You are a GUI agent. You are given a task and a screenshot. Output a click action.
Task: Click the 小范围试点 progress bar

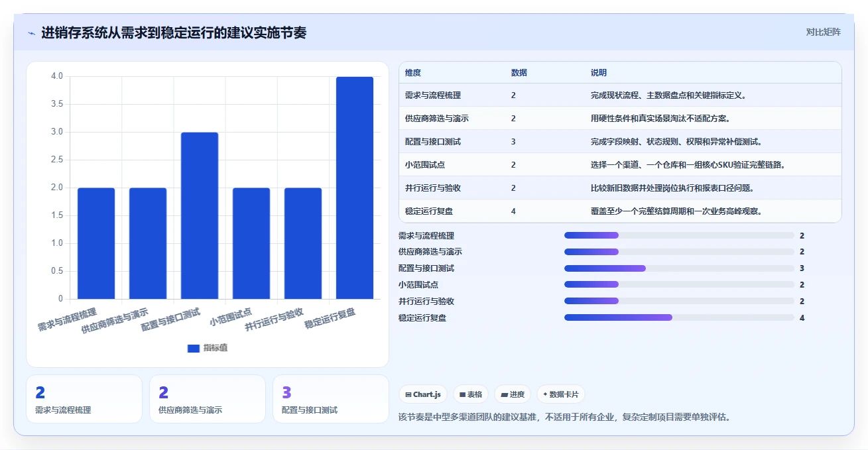click(679, 284)
